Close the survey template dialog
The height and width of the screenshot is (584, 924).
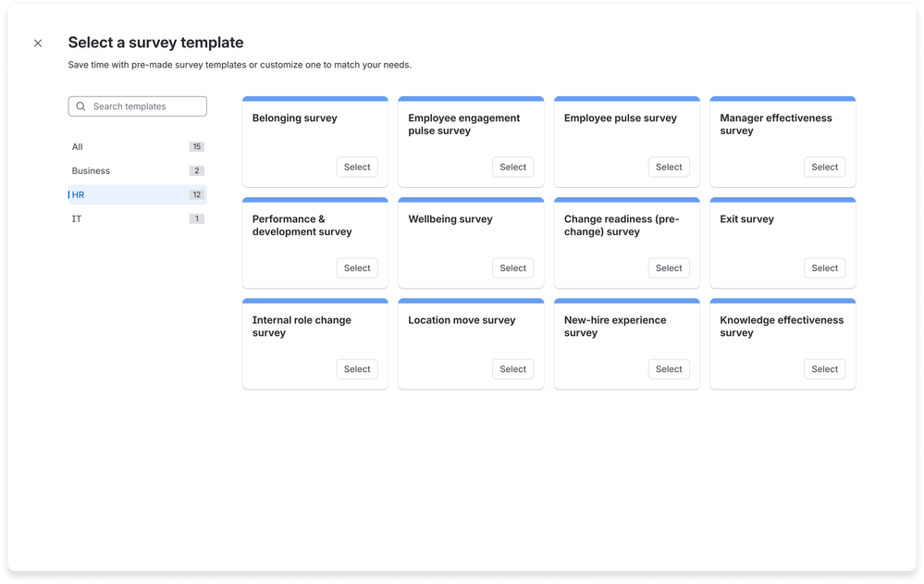[x=37, y=43]
